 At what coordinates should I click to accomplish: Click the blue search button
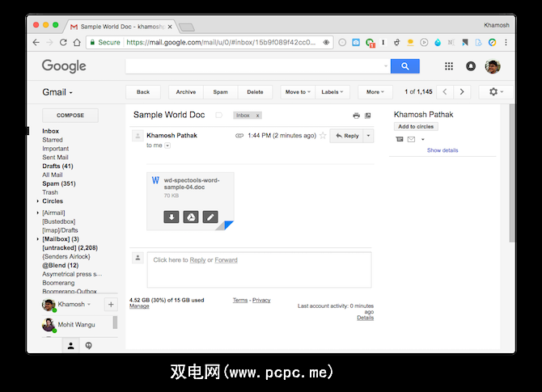pyautogui.click(x=405, y=66)
